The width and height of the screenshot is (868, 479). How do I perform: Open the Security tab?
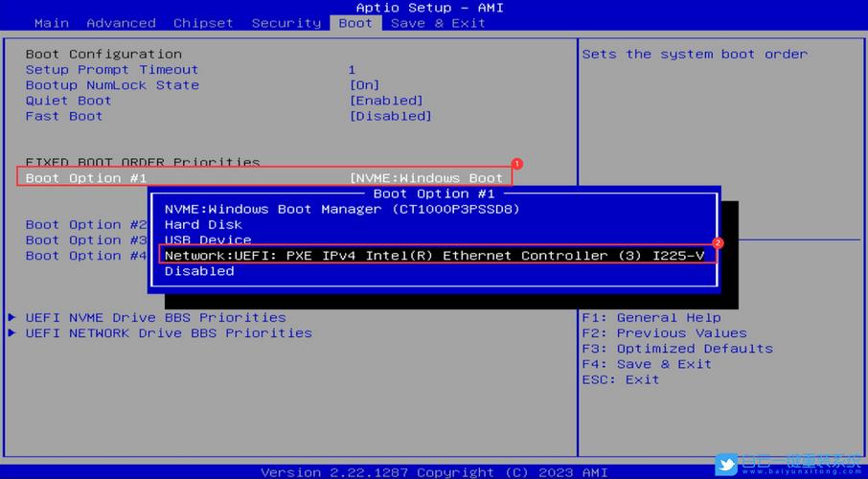tap(286, 23)
